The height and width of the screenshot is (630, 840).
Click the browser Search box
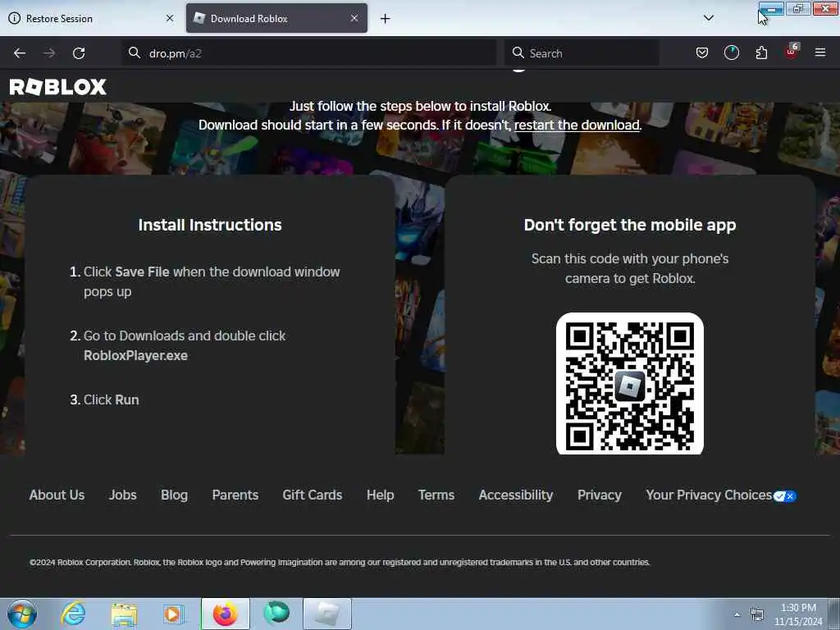tap(582, 53)
